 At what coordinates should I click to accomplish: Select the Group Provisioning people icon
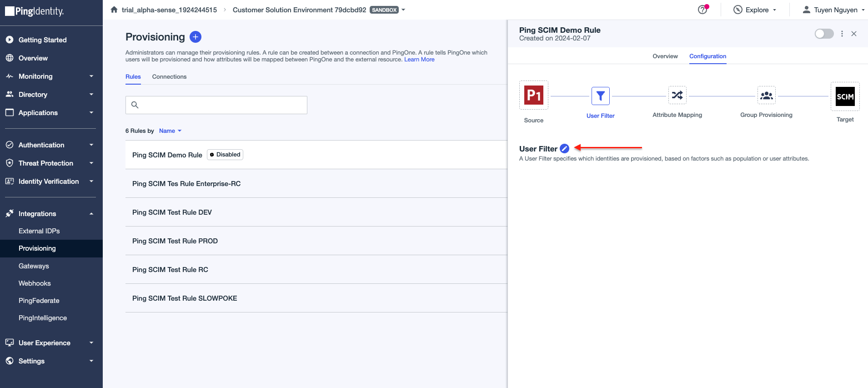[767, 95]
